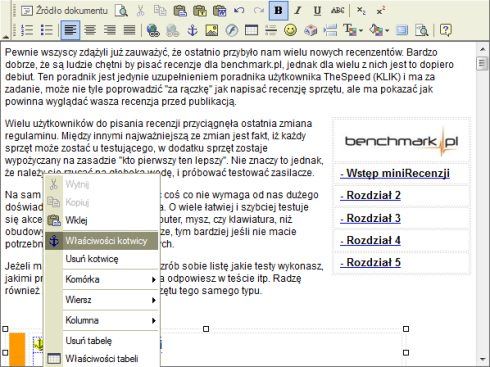Image resolution: width=490 pixels, height=367 pixels.
Task: Toggle ABC strikethrough formatting
Action: [337, 11]
